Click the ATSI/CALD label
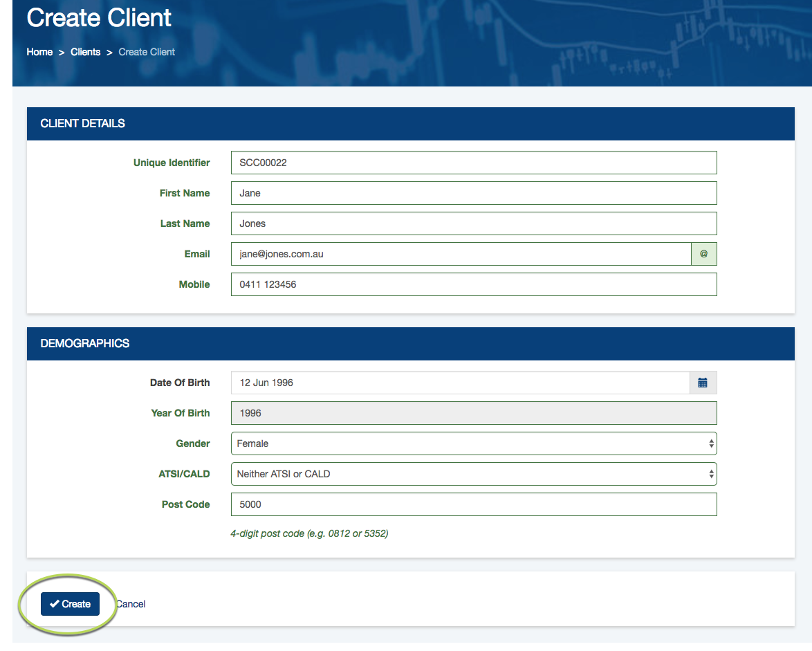 (184, 474)
